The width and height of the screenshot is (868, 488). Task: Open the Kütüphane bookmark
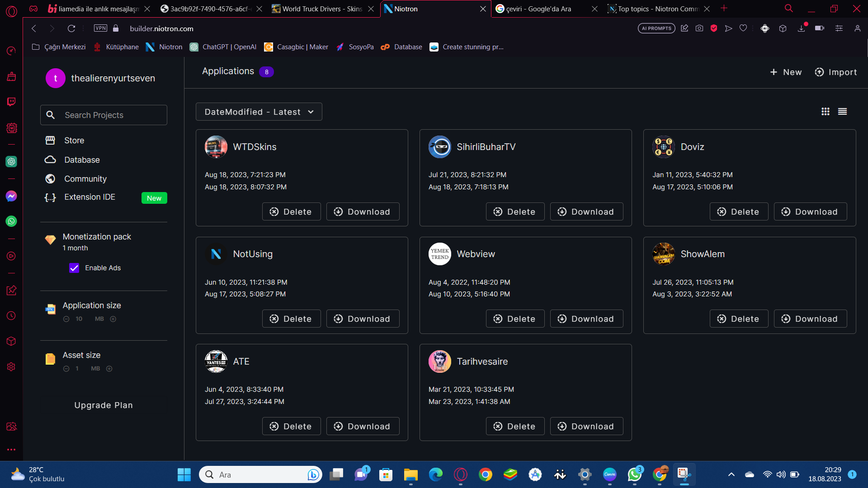[x=116, y=47]
